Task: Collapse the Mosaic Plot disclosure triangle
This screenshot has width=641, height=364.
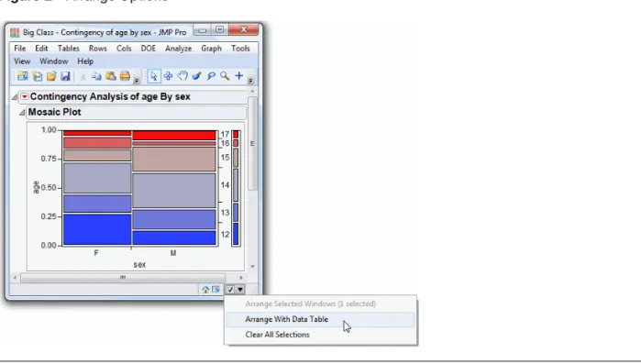Action: (x=22, y=113)
